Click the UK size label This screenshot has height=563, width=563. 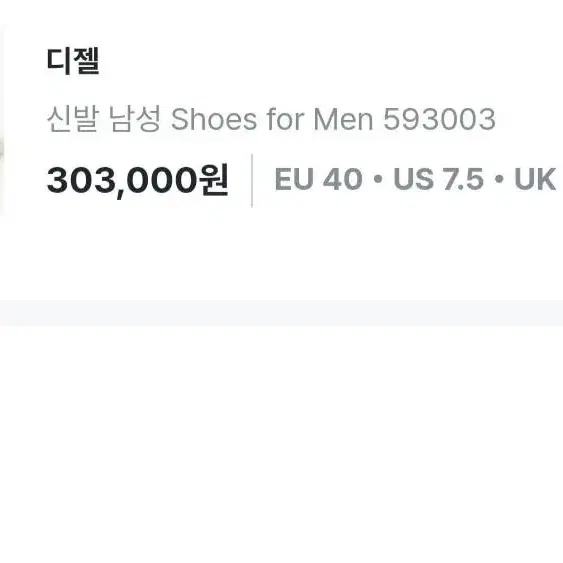(535, 179)
